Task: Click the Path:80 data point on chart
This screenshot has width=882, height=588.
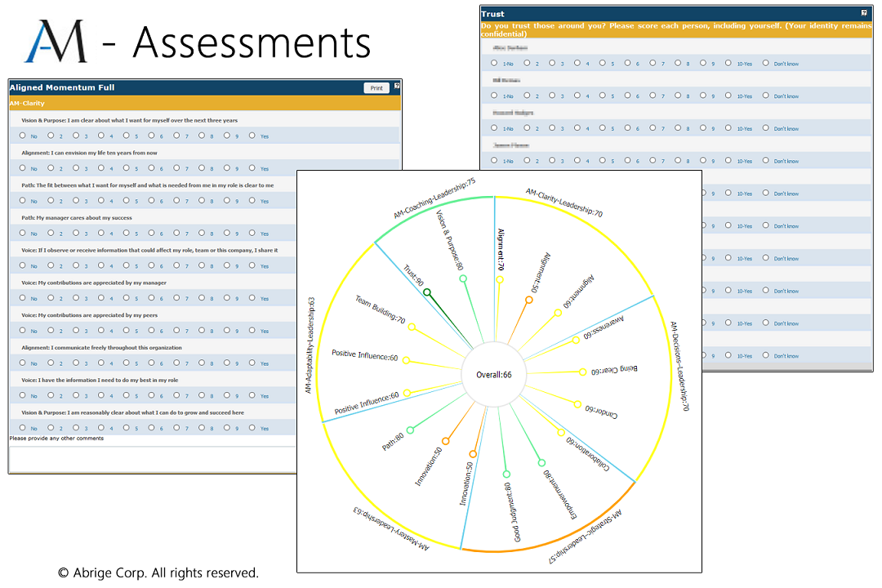Action: pos(410,430)
